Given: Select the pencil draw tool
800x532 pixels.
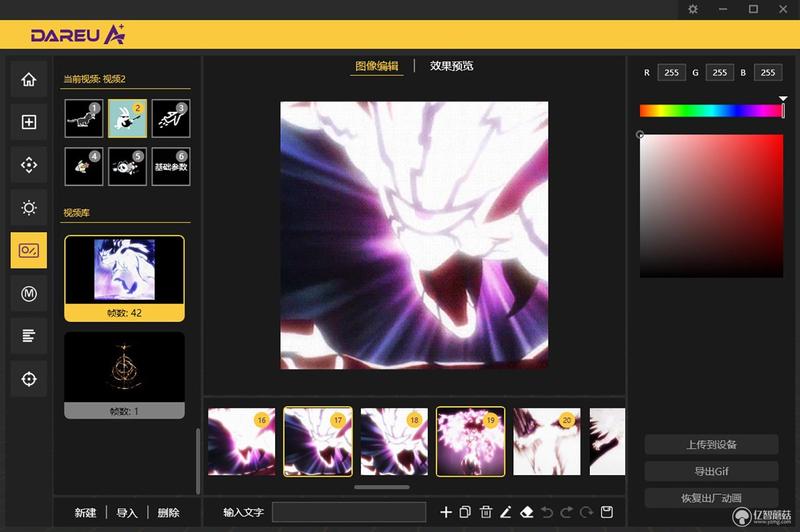Looking at the screenshot, I should pyautogui.click(x=506, y=512).
